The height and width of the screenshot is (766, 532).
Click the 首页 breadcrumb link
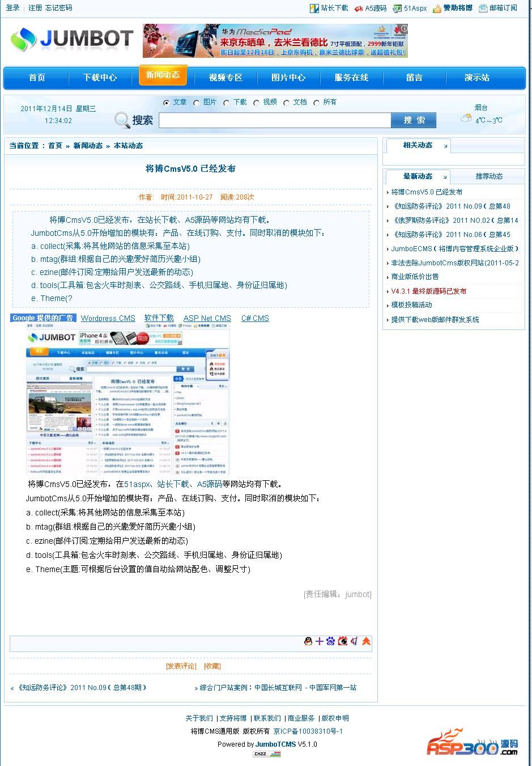55,146
